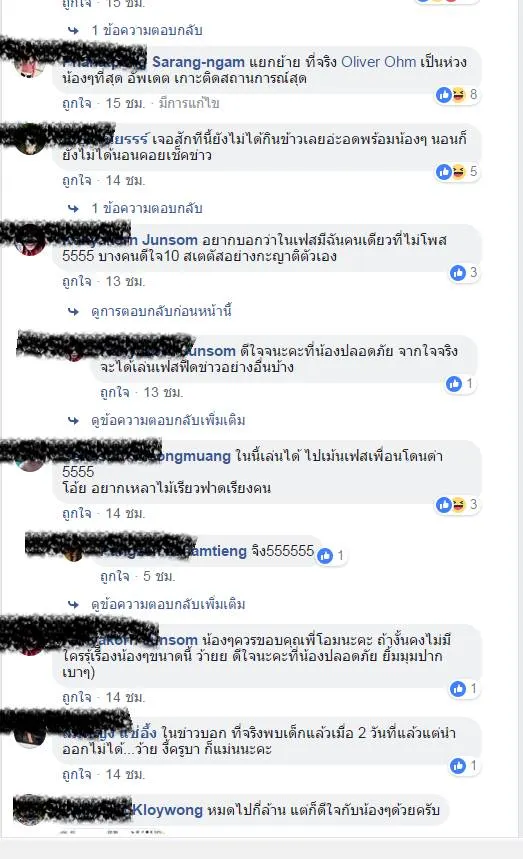Open amtieng commenter profile name
Screen dimensions: 523x859
coord(217,551)
